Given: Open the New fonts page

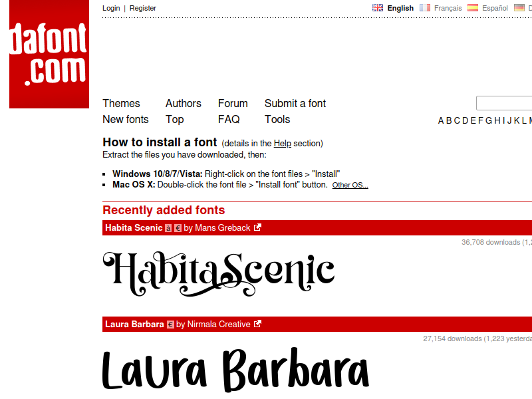Looking at the screenshot, I should click(x=126, y=120).
